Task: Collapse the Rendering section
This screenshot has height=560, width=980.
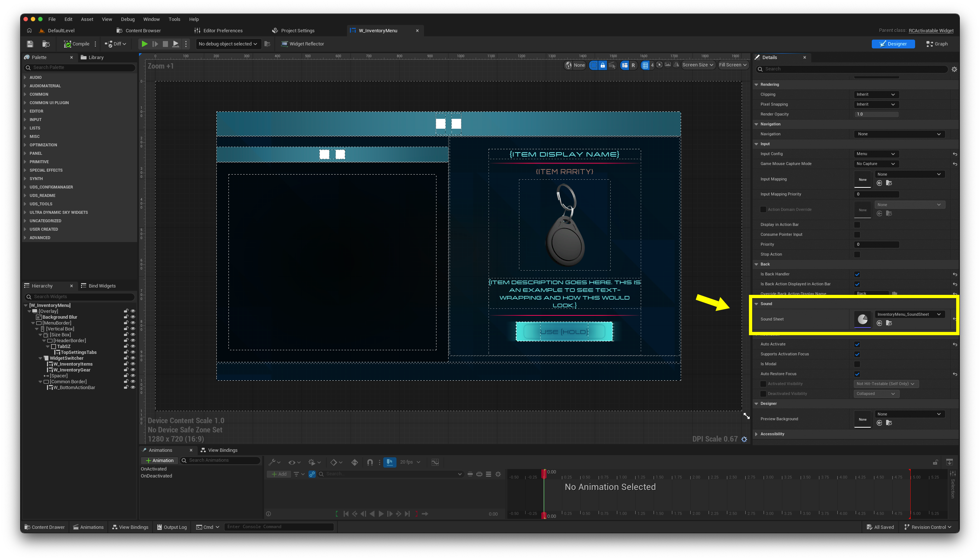Action: tap(757, 85)
